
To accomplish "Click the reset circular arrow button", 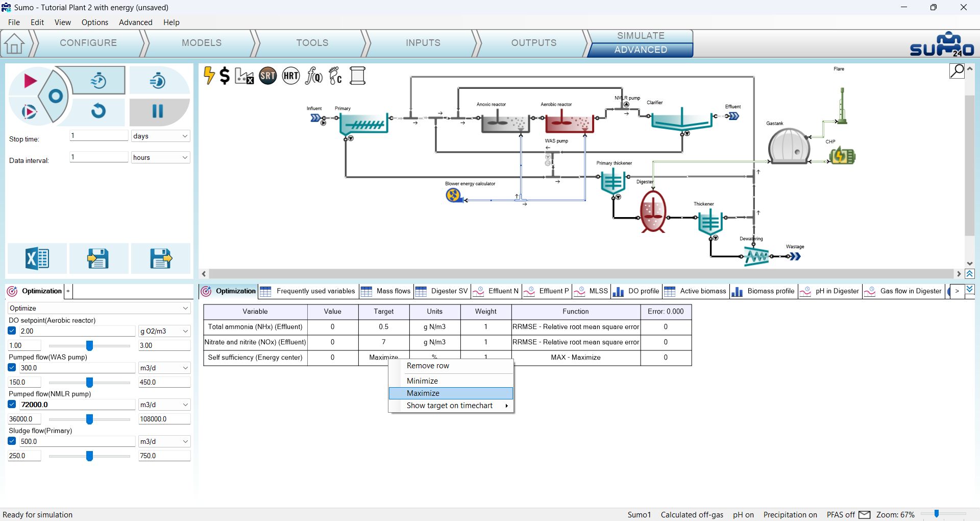I will (x=99, y=111).
